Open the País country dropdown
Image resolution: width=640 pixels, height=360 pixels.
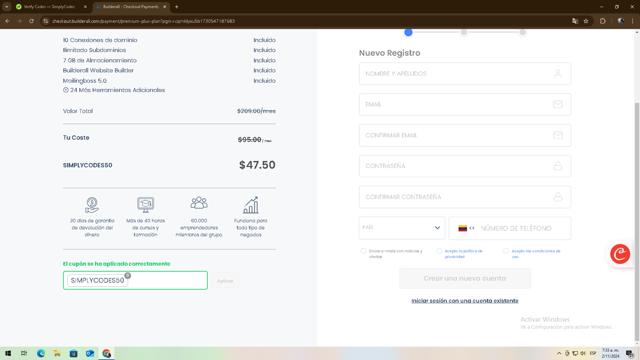point(402,228)
